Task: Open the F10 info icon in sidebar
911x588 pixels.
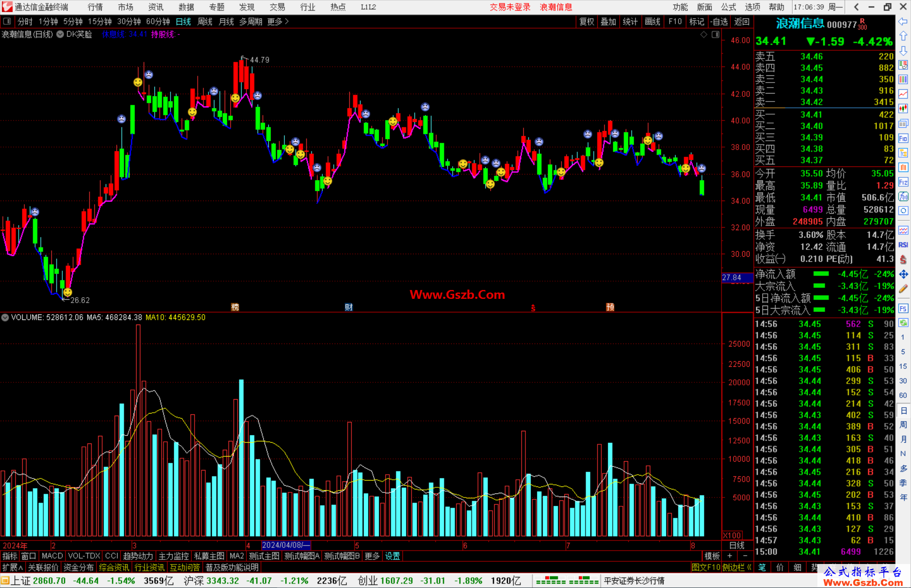Action: (903, 138)
